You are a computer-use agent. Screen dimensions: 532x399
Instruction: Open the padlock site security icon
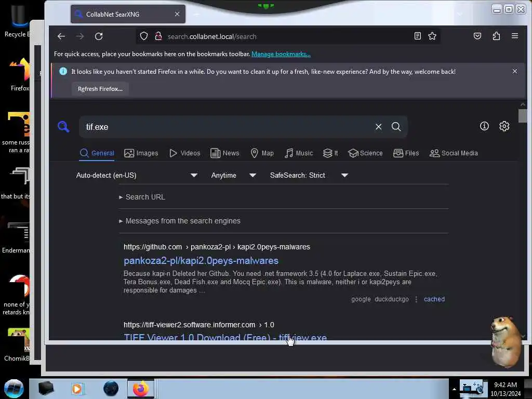(158, 36)
